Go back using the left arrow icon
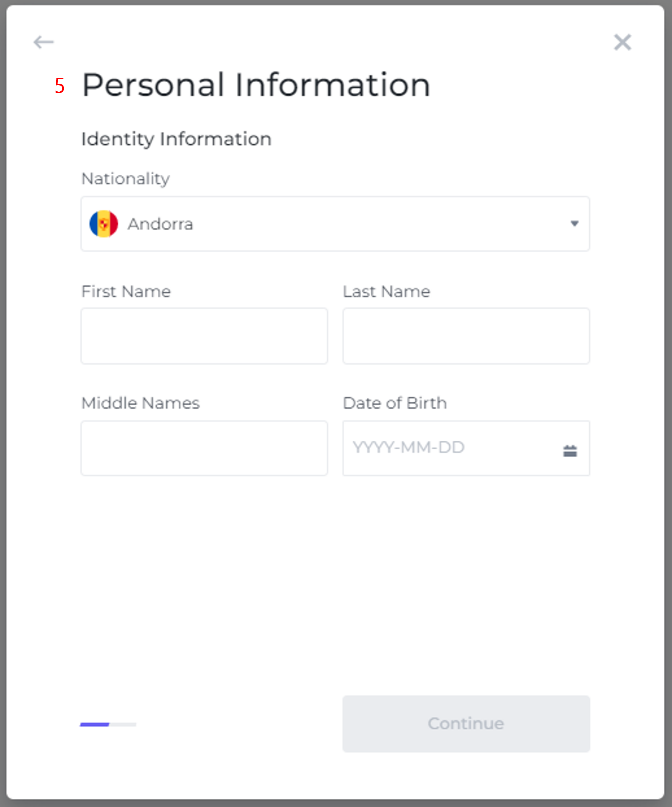 click(x=43, y=42)
